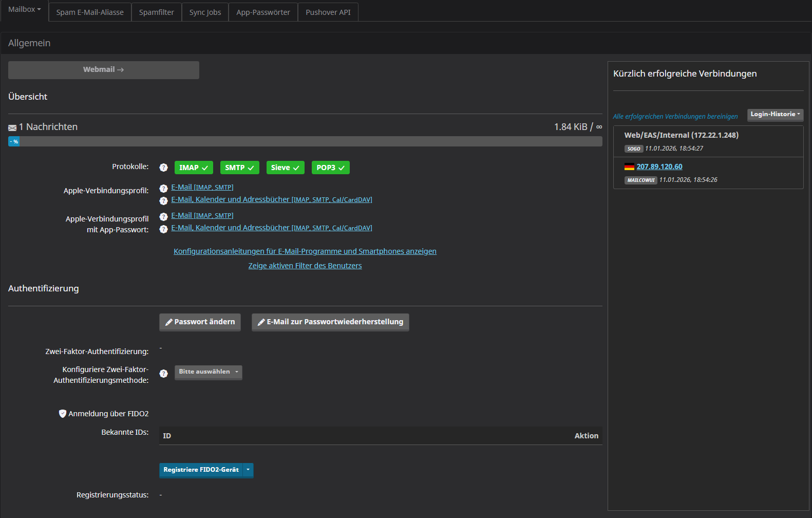
Task: Toggle the IMAP protocol badge
Action: pyautogui.click(x=194, y=168)
